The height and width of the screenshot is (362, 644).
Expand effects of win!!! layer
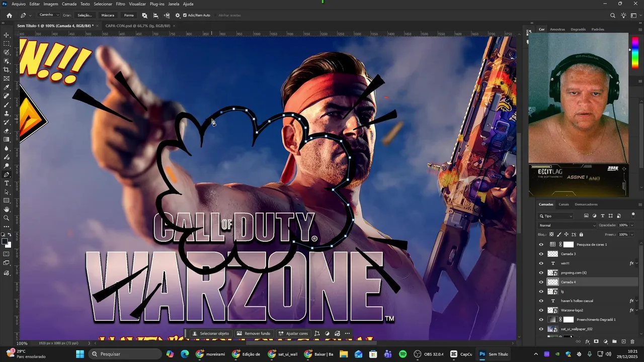point(636,263)
